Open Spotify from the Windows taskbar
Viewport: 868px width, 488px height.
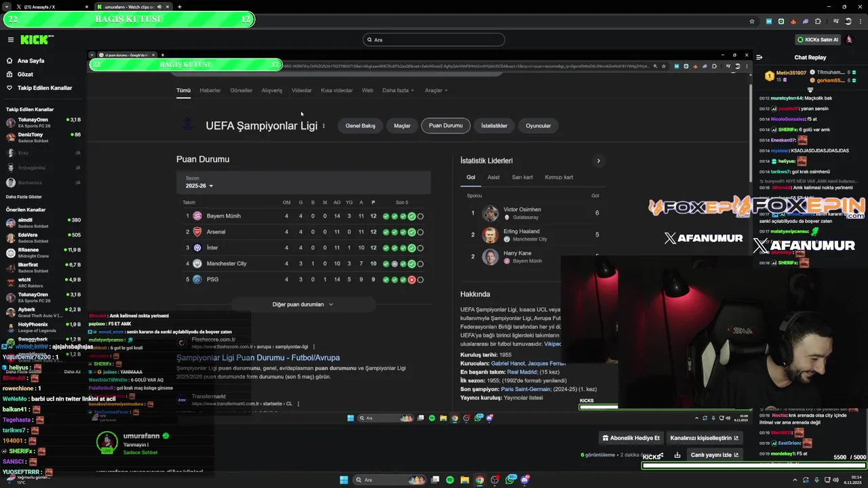pyautogui.click(x=450, y=480)
